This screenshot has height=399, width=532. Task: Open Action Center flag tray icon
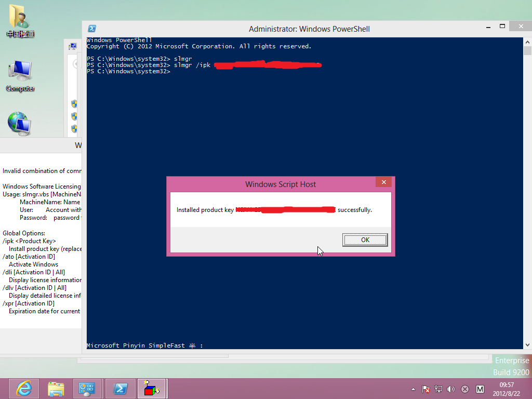point(426,389)
